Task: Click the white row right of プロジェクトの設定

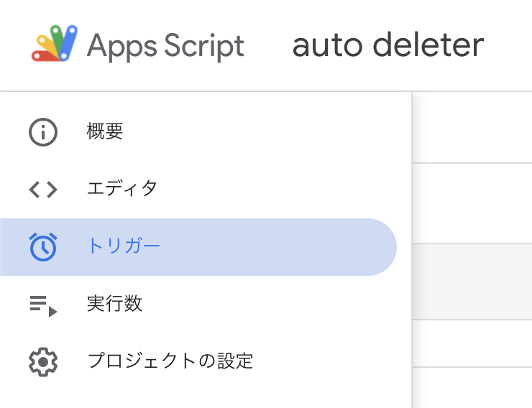Action: 472,343
